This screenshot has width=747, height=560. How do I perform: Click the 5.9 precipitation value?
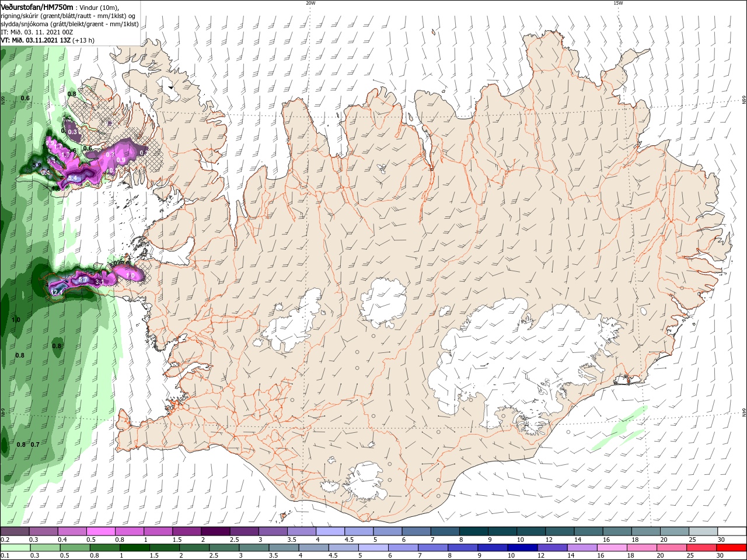click(36, 165)
